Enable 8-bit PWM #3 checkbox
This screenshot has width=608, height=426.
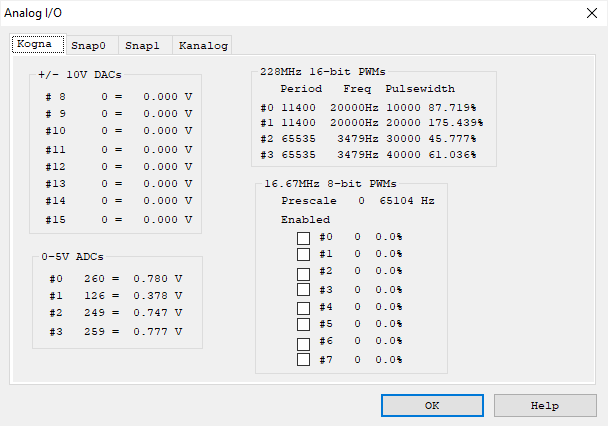click(304, 290)
